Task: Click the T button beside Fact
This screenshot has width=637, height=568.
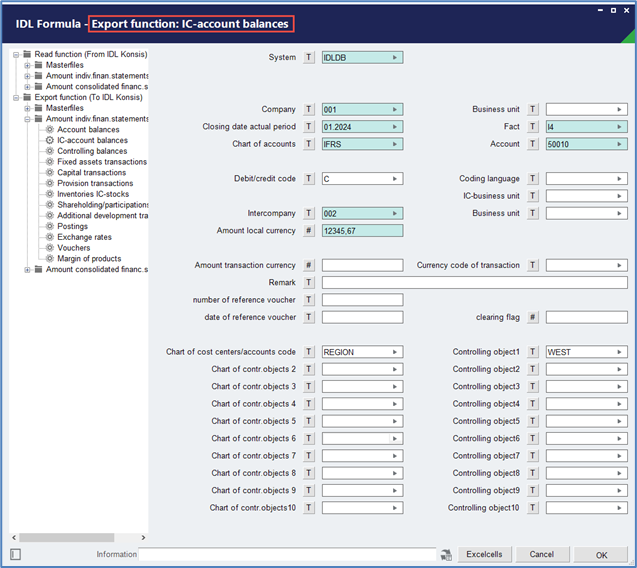Action: click(x=533, y=127)
